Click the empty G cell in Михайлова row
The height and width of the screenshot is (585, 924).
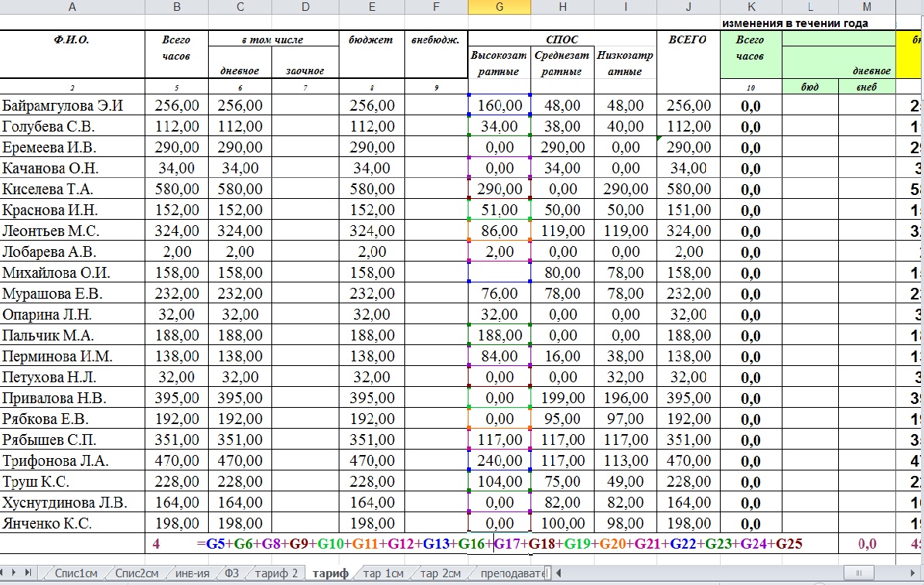click(x=500, y=272)
